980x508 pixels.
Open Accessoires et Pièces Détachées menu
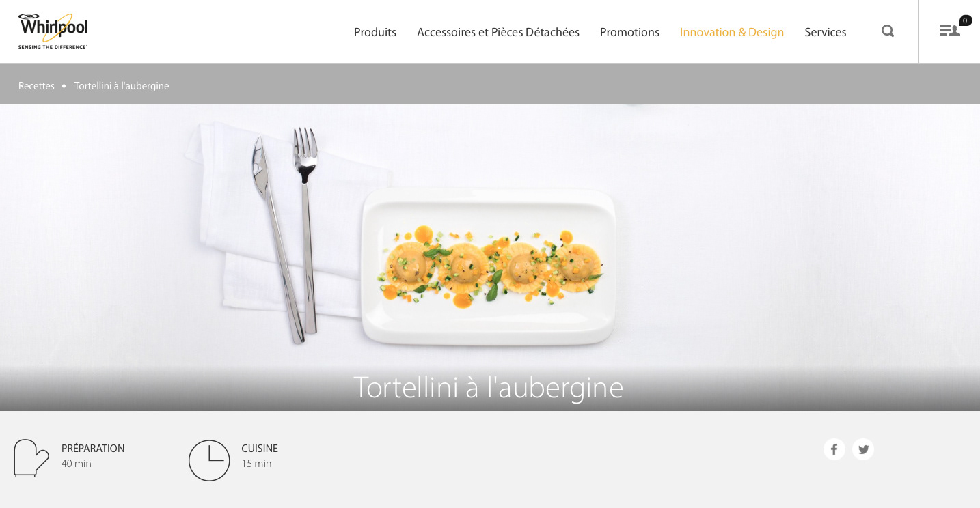click(x=498, y=32)
